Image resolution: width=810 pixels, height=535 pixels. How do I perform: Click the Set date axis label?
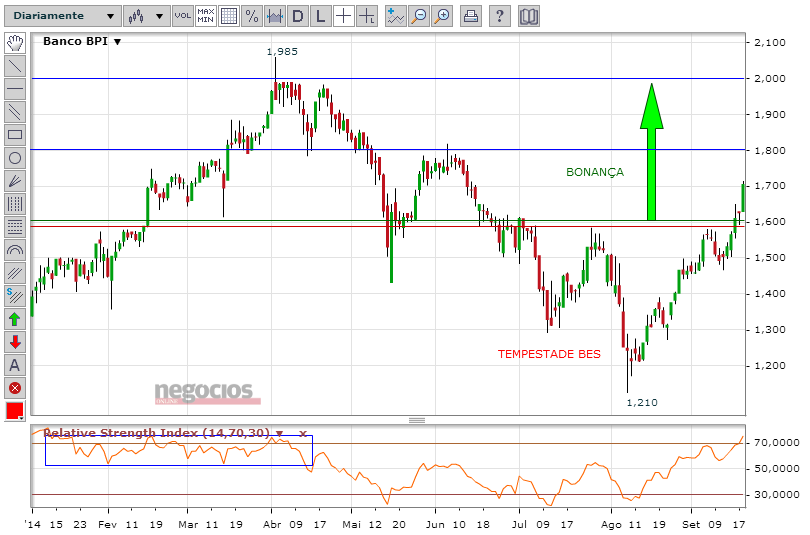[691, 525]
